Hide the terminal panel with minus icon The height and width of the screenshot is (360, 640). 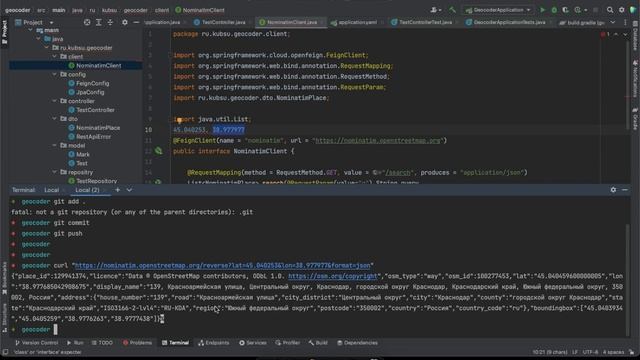point(625,190)
